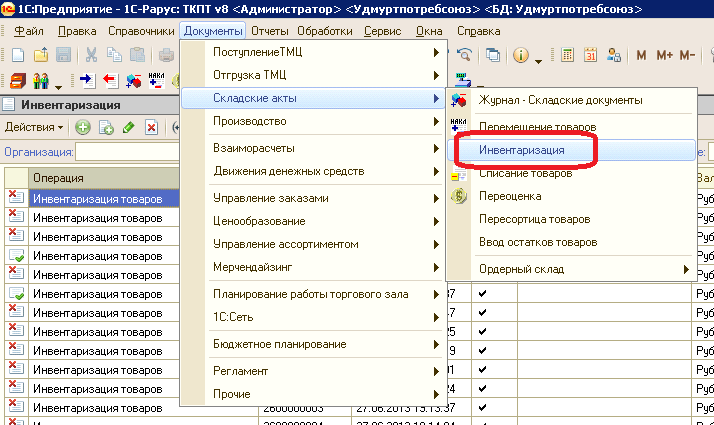This screenshot has height=425, width=714.
Task: Open the Правка menu
Action: pyautogui.click(x=77, y=31)
